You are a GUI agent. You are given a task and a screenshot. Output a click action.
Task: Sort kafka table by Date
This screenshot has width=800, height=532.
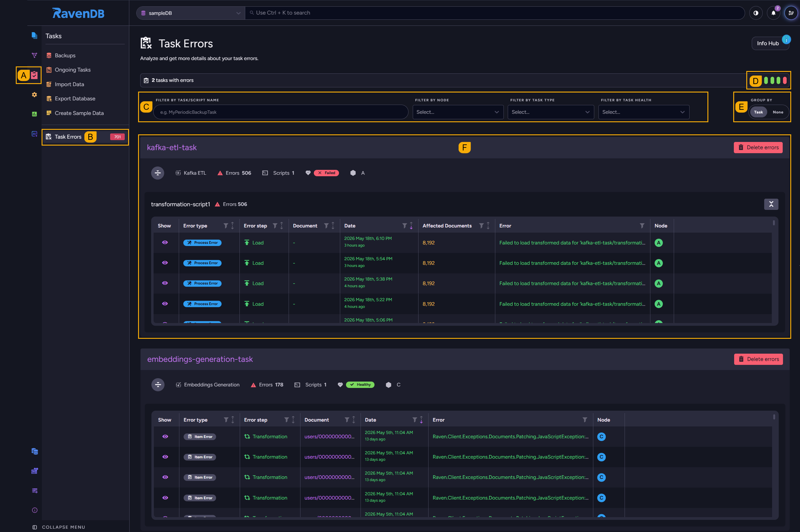(x=411, y=226)
